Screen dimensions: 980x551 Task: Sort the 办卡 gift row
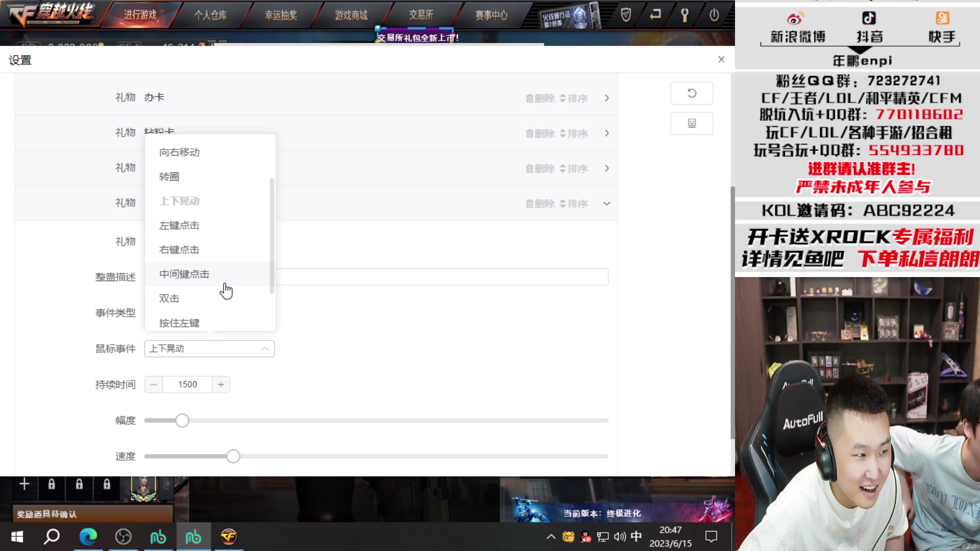(x=574, y=98)
